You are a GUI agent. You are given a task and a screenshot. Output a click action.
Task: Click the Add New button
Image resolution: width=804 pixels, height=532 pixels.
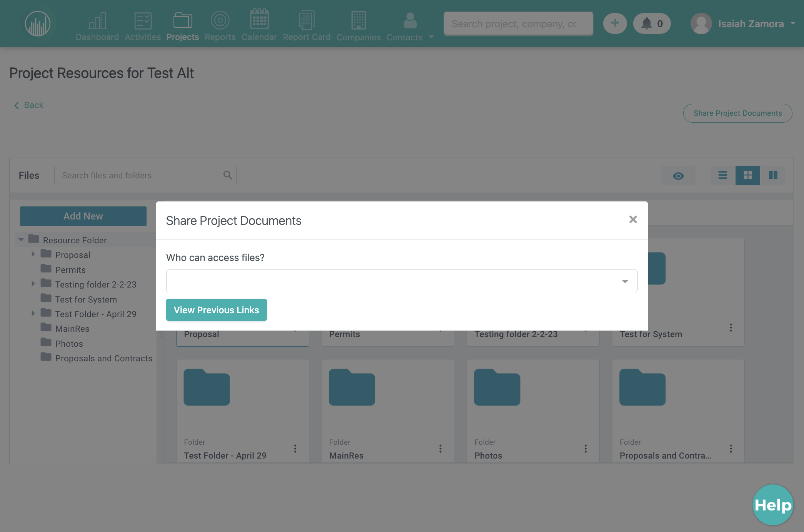coord(83,216)
